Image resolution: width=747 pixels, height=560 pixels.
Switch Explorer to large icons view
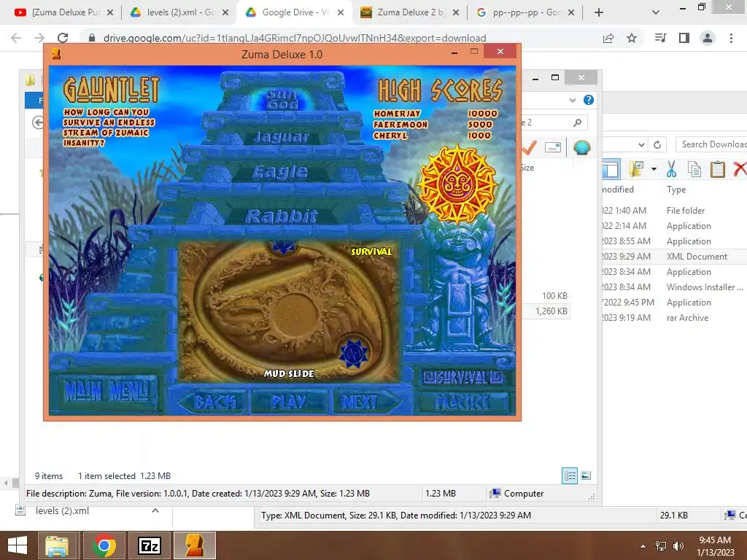(586, 475)
